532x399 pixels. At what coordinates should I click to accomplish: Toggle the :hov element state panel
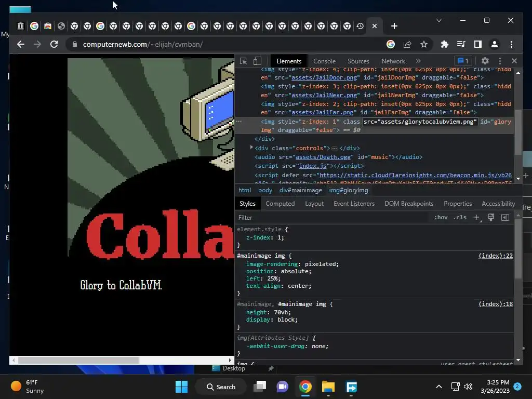(x=441, y=218)
